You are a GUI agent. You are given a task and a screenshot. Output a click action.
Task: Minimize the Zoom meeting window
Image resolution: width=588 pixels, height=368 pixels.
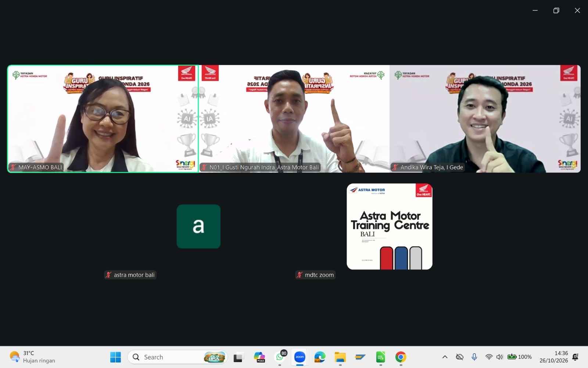pyautogui.click(x=535, y=10)
